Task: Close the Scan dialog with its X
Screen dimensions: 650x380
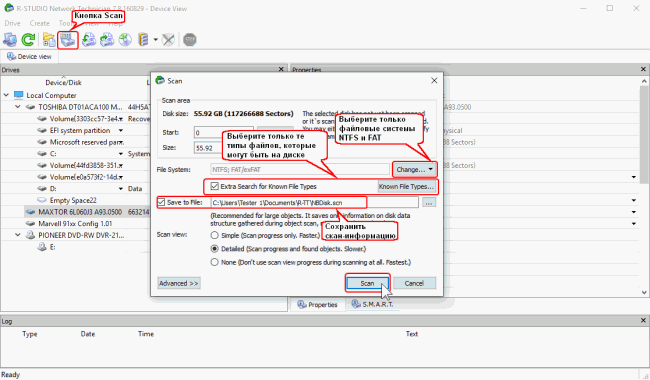Action: pyautogui.click(x=434, y=80)
